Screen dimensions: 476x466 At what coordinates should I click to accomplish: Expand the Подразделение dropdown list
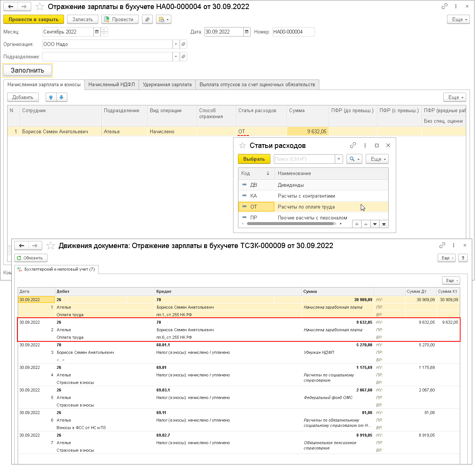click(176, 57)
